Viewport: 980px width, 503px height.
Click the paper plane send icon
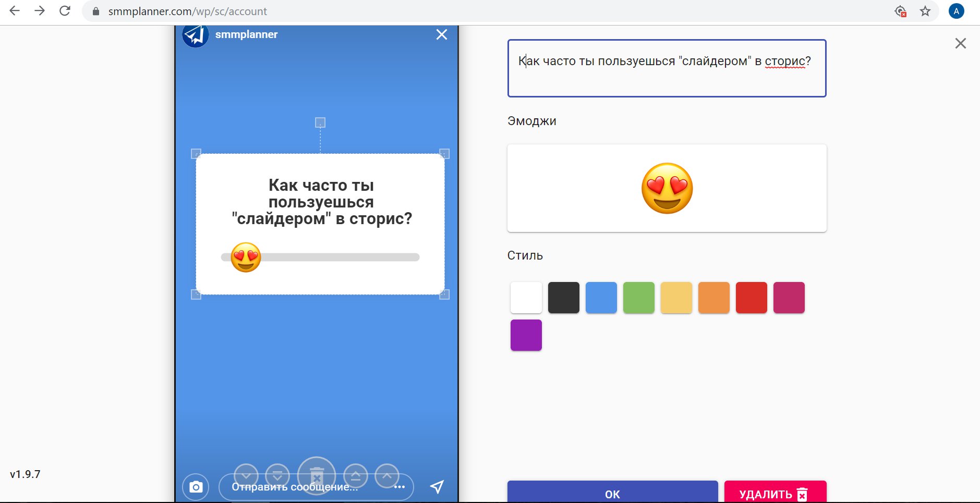pos(437,487)
